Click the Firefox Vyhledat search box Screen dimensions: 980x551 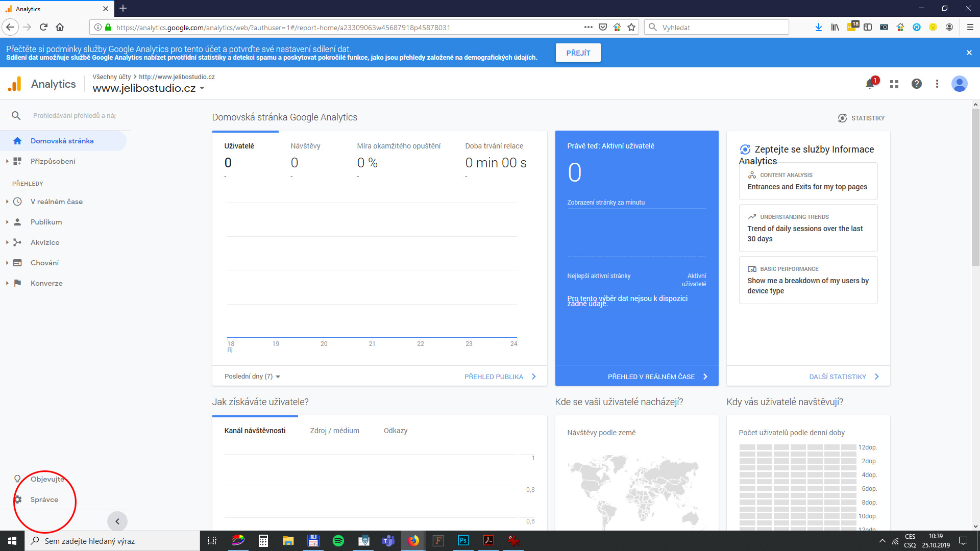pyautogui.click(x=717, y=27)
